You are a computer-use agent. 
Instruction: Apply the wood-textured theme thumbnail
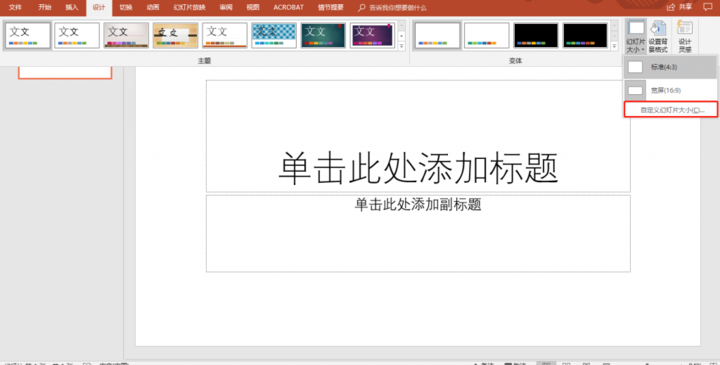point(175,35)
